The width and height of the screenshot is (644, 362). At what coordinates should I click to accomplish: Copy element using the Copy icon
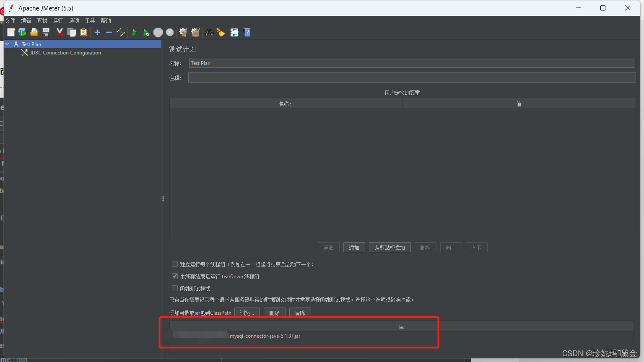click(72, 32)
